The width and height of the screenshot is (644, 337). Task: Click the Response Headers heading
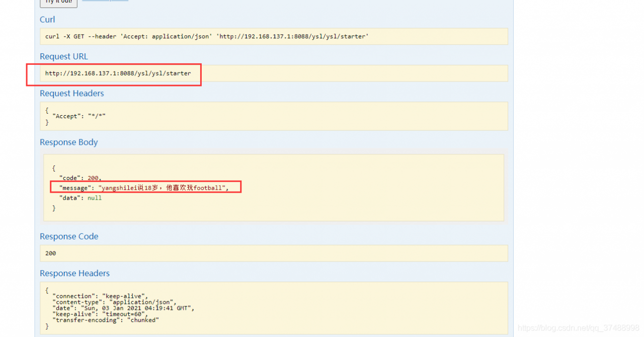(74, 274)
